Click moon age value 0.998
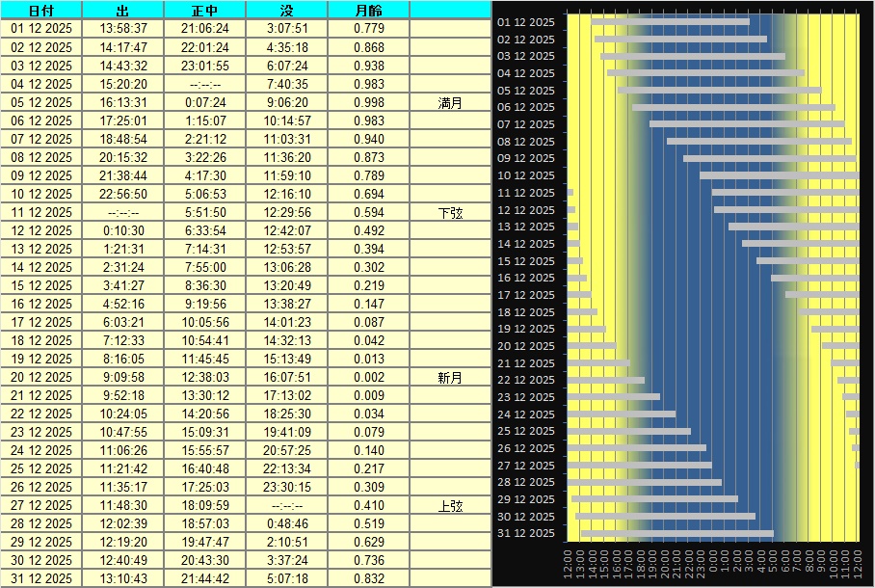The image size is (875, 588). [x=369, y=102]
